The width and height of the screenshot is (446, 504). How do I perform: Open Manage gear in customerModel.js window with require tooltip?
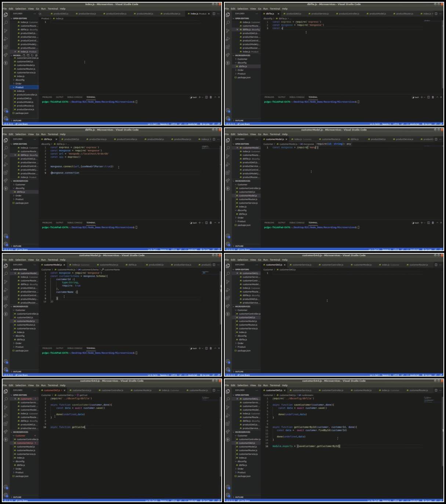(228, 244)
